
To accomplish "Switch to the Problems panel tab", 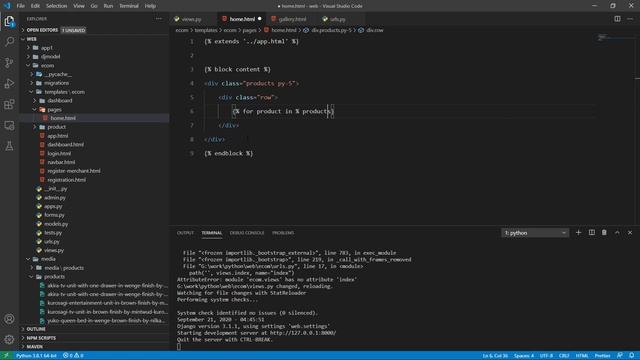I will tap(283, 233).
